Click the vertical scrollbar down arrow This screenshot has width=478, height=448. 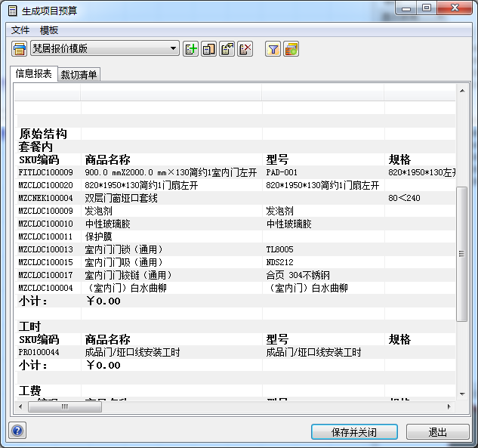point(463,394)
